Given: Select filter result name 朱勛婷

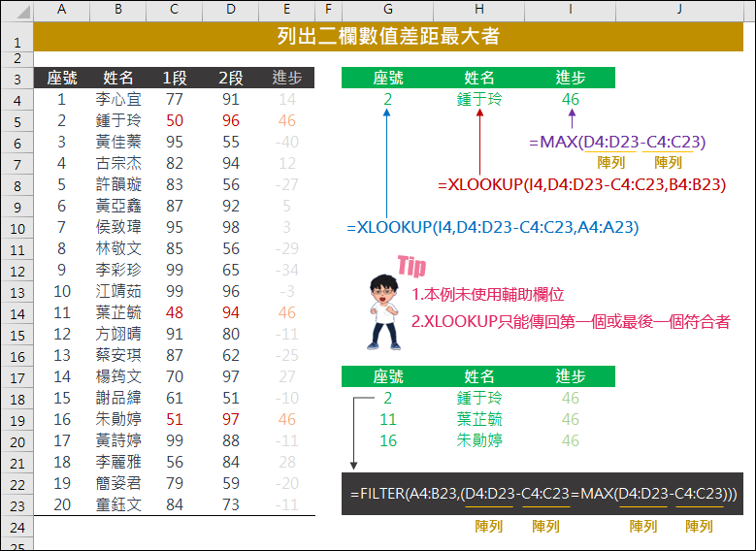Looking at the screenshot, I should [x=479, y=440].
